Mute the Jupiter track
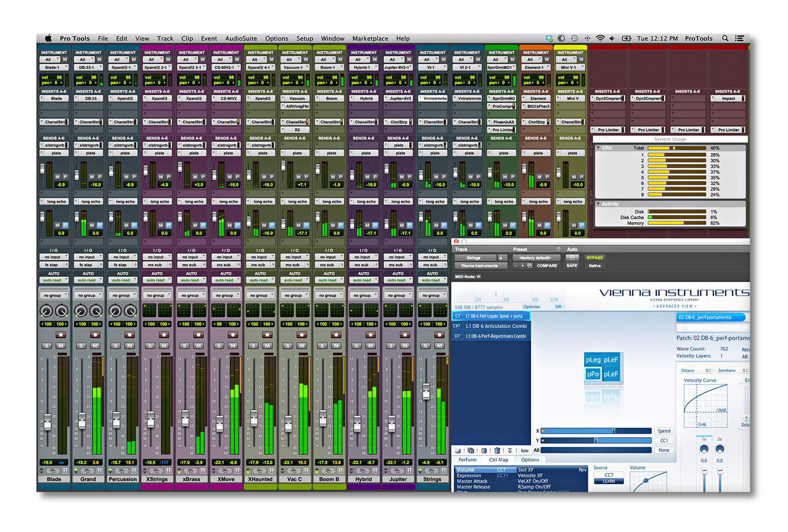Screen dimensions: 788x532 [405, 346]
